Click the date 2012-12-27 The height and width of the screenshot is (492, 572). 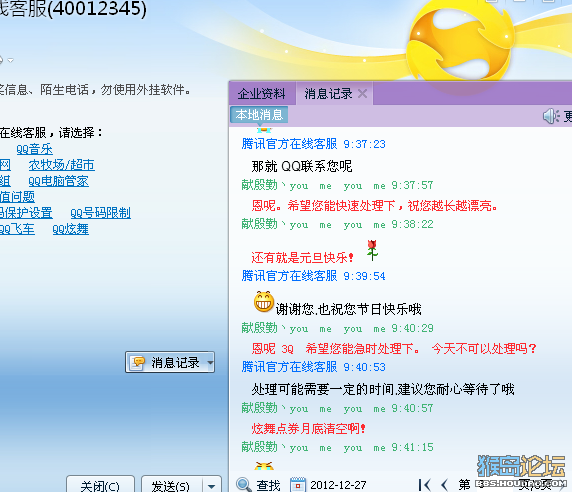click(338, 485)
